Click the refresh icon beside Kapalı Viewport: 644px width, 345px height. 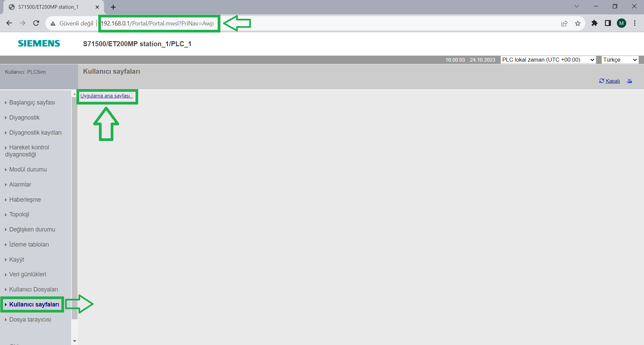click(601, 81)
